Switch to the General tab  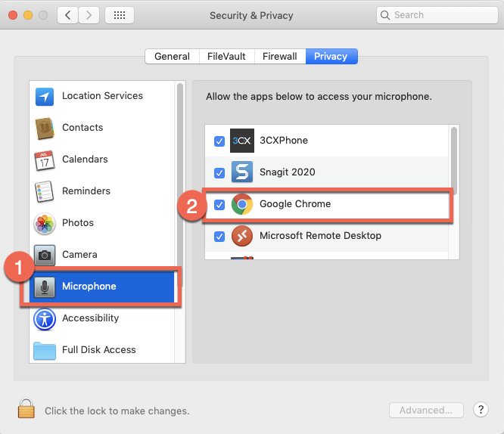[x=172, y=57]
